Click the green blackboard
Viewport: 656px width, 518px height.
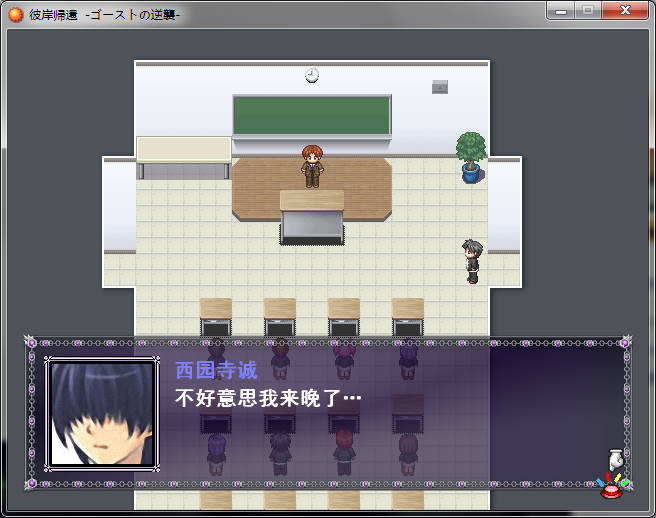pyautogui.click(x=312, y=115)
